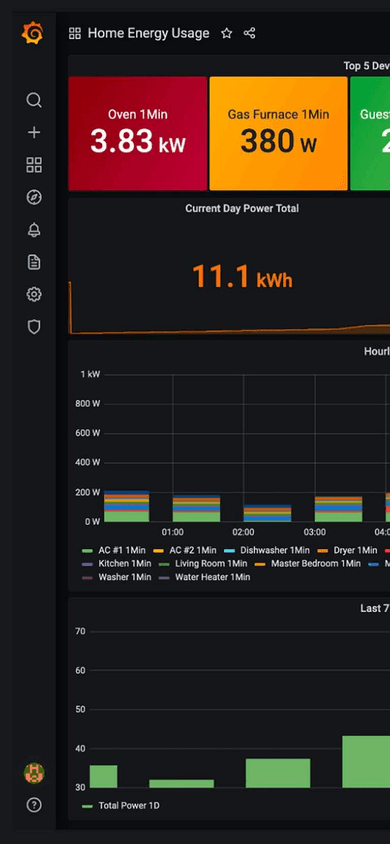Click the cyan Dishwasher legend color swatch
The image size is (390, 844).
(x=230, y=551)
